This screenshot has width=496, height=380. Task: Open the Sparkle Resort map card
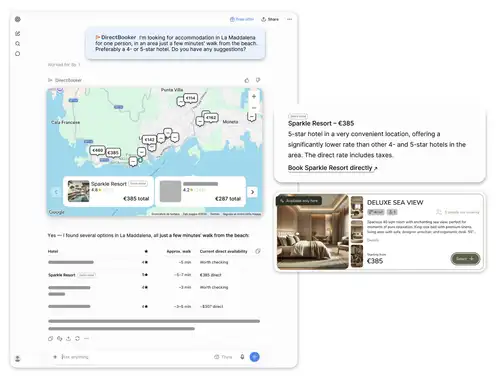108,191
